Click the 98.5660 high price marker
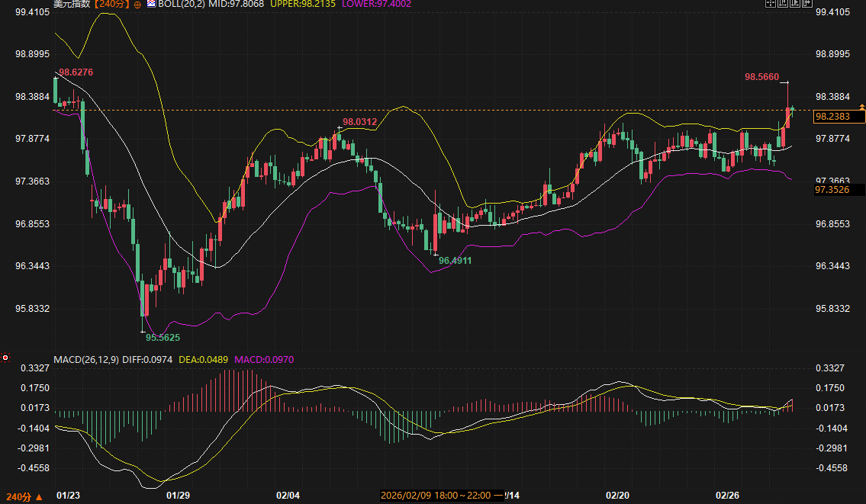Image resolution: width=866 pixels, height=504 pixels. 761,77
